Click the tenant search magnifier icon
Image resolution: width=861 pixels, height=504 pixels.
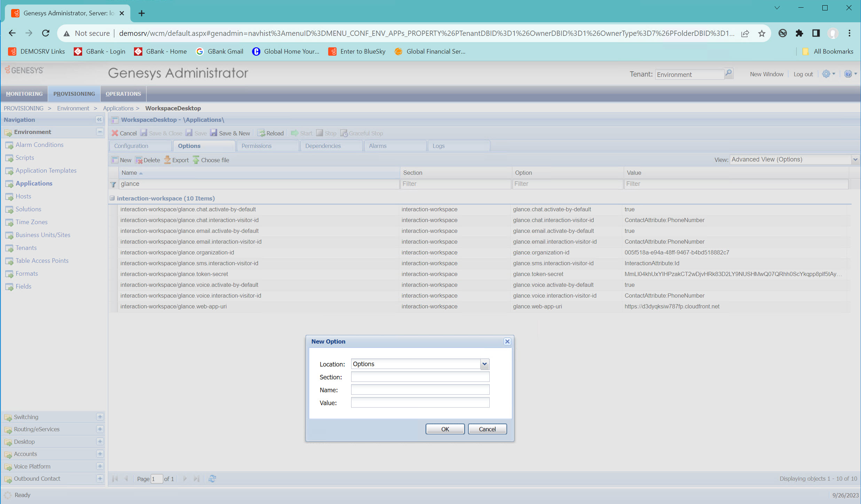[728, 73]
